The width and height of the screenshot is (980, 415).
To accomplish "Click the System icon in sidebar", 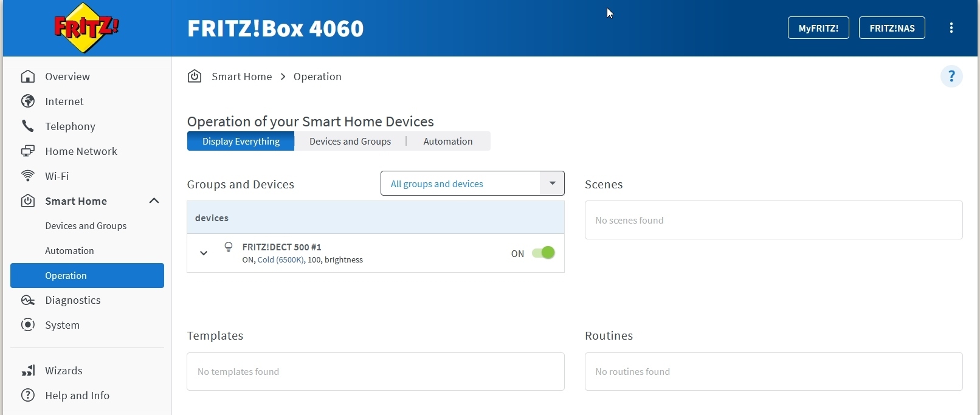I will (28, 325).
